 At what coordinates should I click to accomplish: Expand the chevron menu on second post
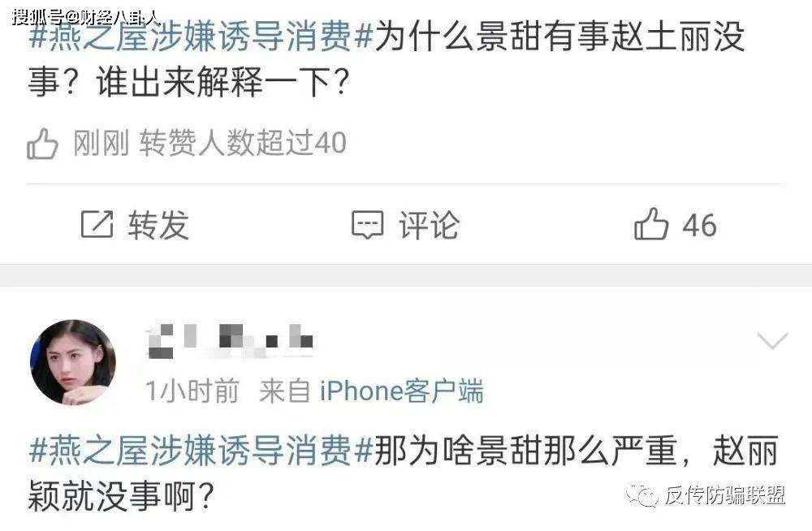coord(773,341)
